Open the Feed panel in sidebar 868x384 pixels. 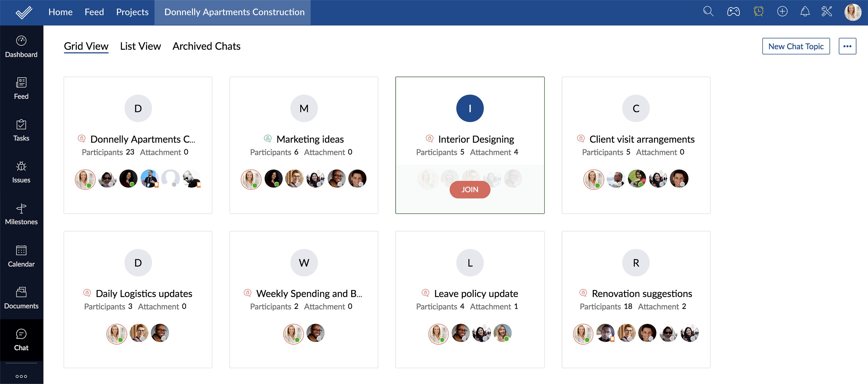pyautogui.click(x=21, y=88)
